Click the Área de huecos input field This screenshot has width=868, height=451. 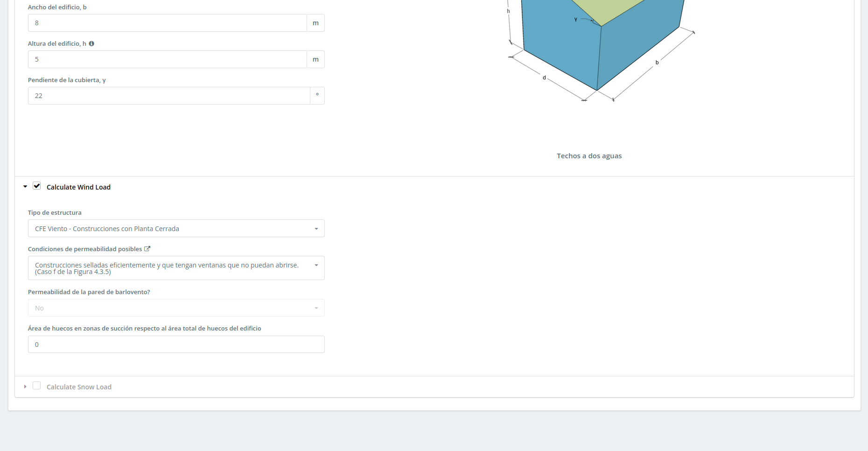tap(176, 345)
